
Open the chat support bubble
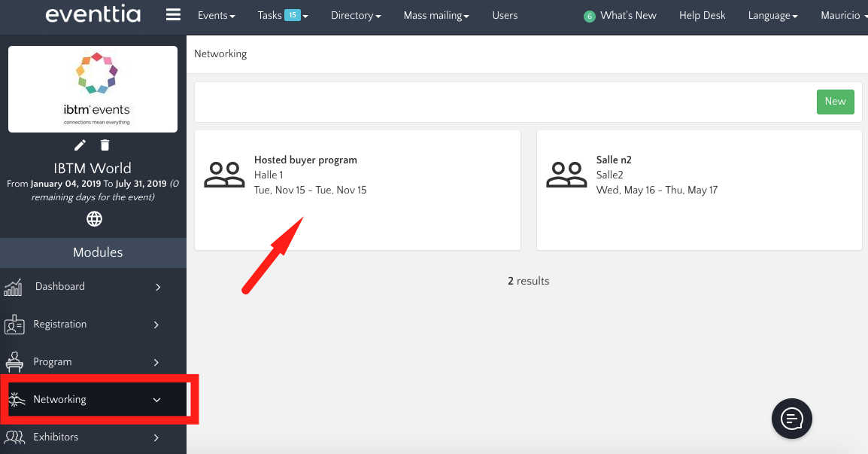tap(792, 417)
